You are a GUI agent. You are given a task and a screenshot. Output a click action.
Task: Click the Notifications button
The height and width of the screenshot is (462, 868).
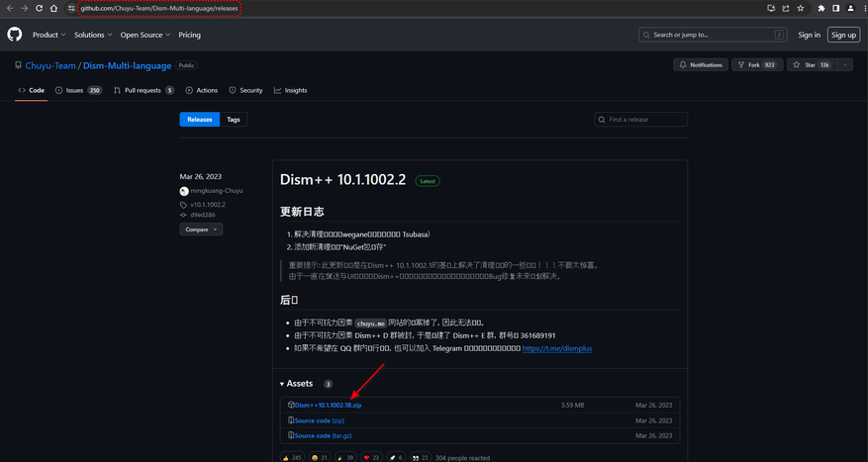pyautogui.click(x=701, y=64)
